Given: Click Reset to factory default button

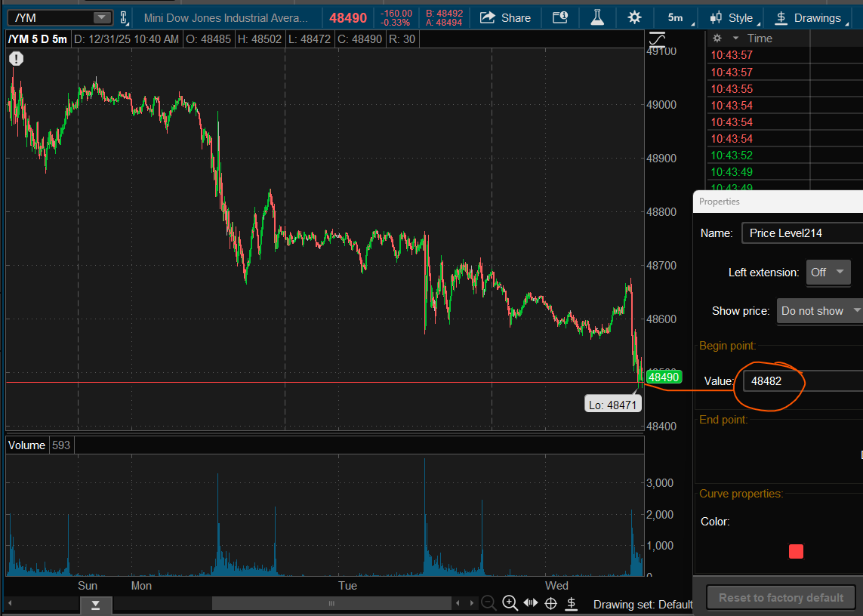Looking at the screenshot, I should (x=781, y=598).
